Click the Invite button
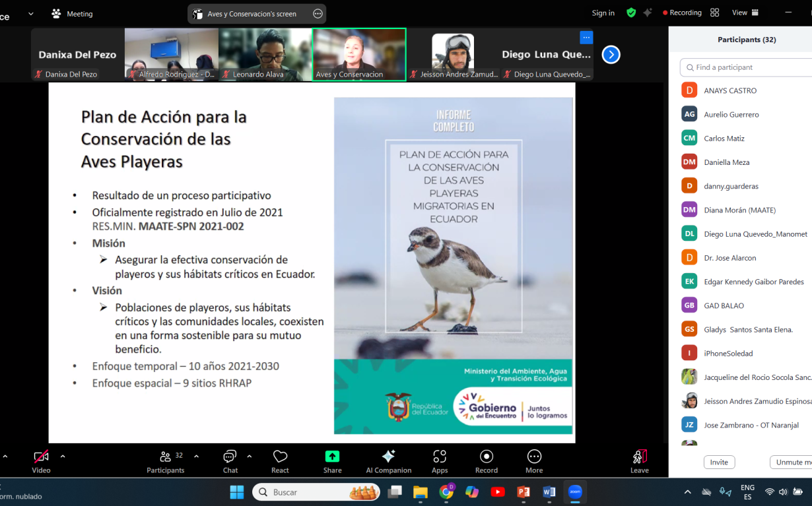 click(719, 462)
